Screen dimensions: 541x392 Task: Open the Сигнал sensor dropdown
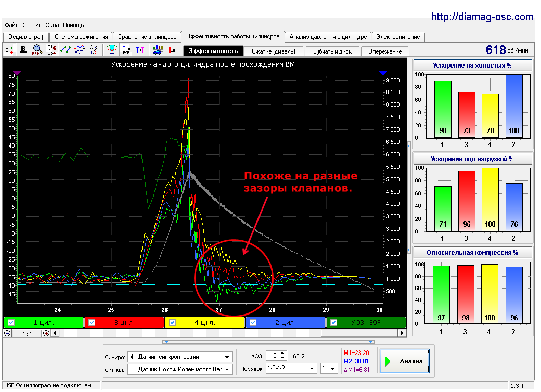180,369
